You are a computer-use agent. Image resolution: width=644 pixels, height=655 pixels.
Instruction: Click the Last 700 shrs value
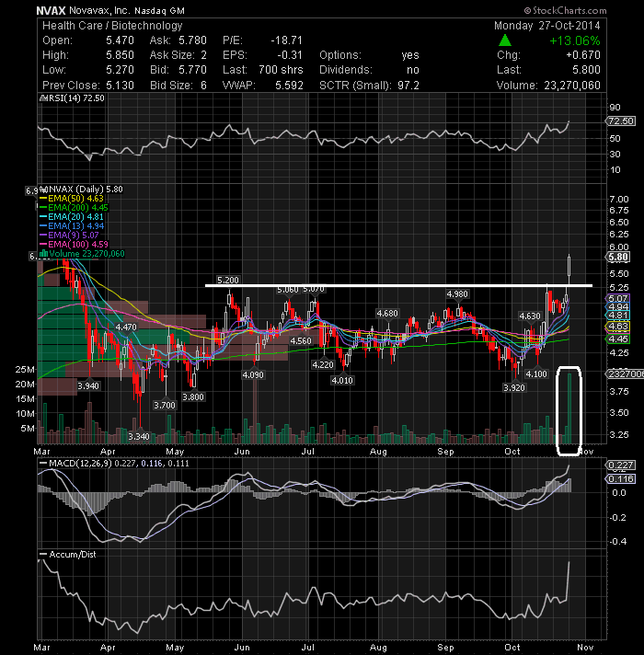coord(281,70)
